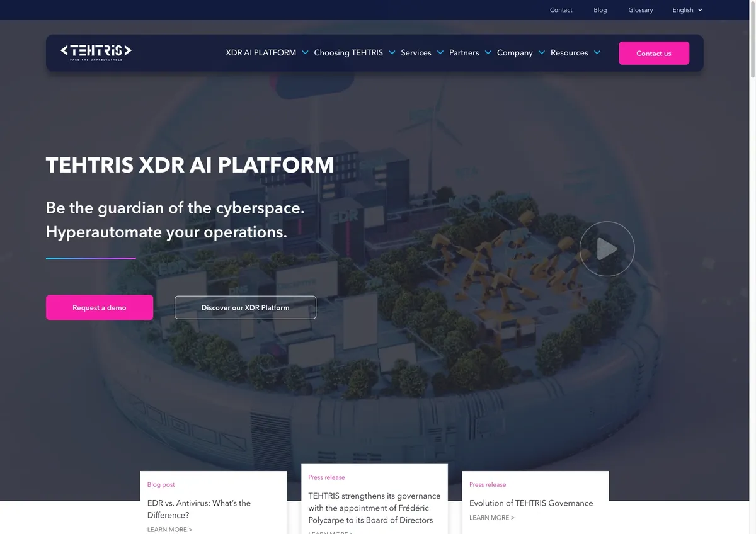Viewport: 756px width, 534px height.
Task: Click the TEHTRIS logo
Action: click(x=96, y=52)
